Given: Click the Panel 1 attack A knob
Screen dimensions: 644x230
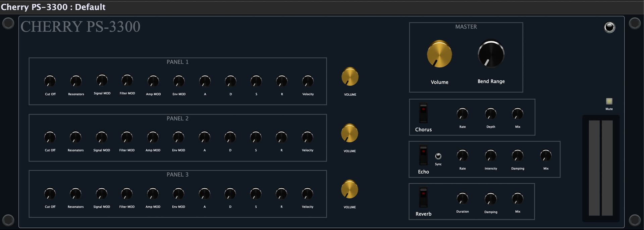Looking at the screenshot, I should [x=205, y=81].
